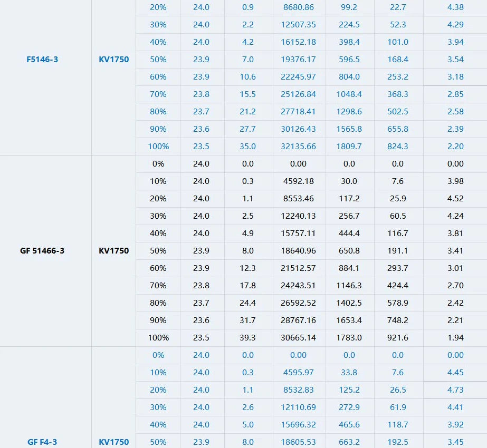
Task: Select the 921.6 power value
Action: (398, 338)
